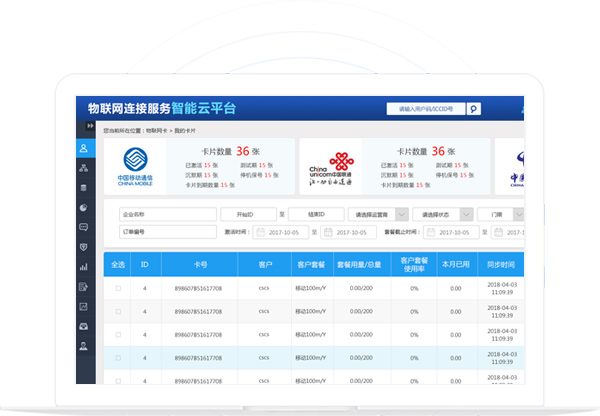Screen dimensions: 600x416
Task: Open the network hierarchy sidebar icon
Action: [84, 168]
